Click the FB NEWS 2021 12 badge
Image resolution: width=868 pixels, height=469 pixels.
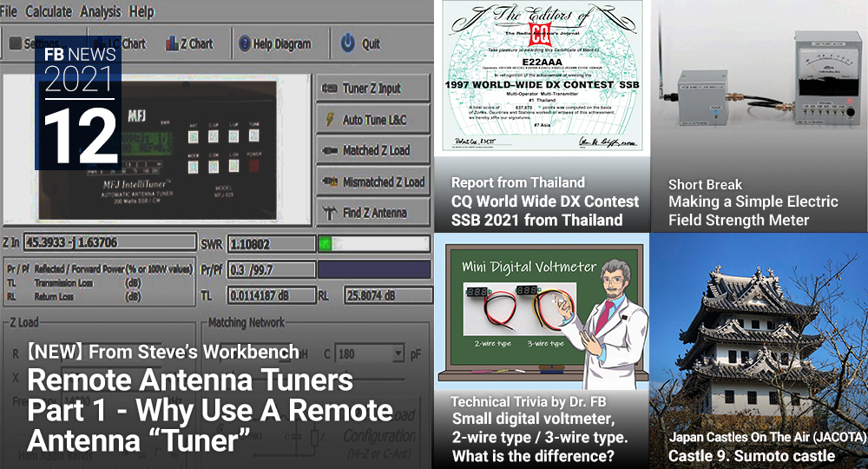(x=78, y=103)
